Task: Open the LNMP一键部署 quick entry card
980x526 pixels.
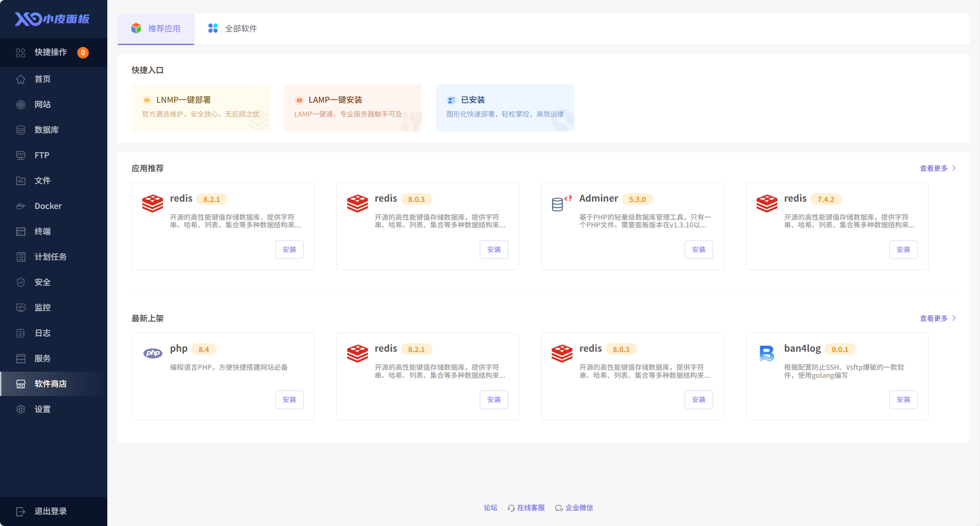Action: click(x=200, y=108)
